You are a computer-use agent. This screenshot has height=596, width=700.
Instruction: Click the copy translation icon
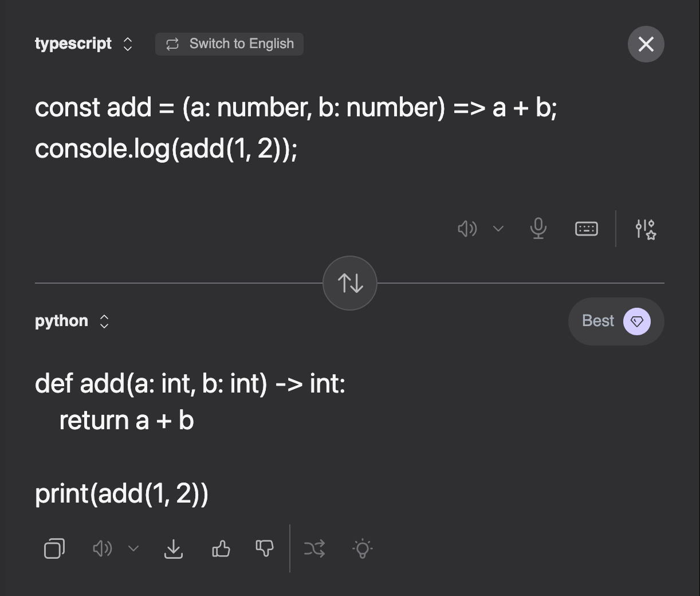pyautogui.click(x=54, y=548)
